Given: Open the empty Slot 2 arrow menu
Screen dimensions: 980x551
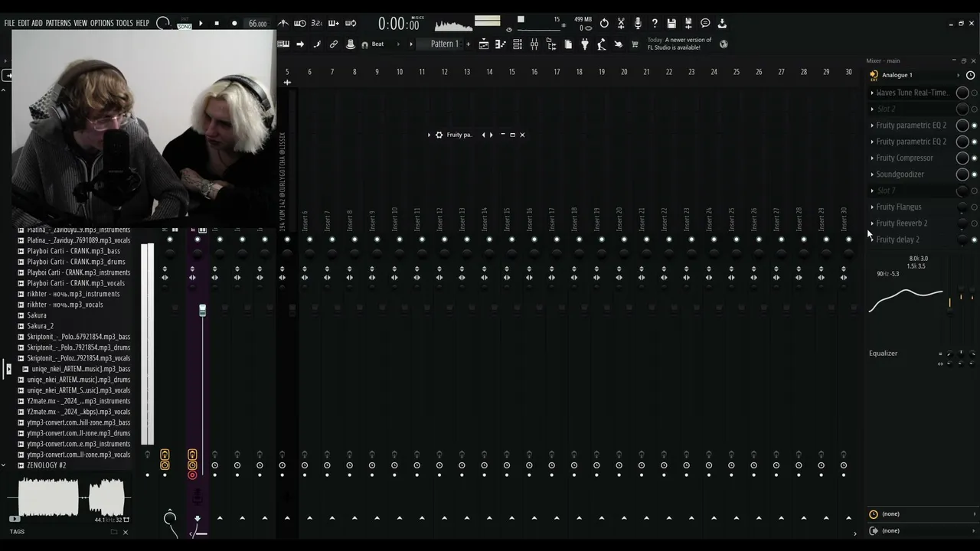Looking at the screenshot, I should point(872,109).
